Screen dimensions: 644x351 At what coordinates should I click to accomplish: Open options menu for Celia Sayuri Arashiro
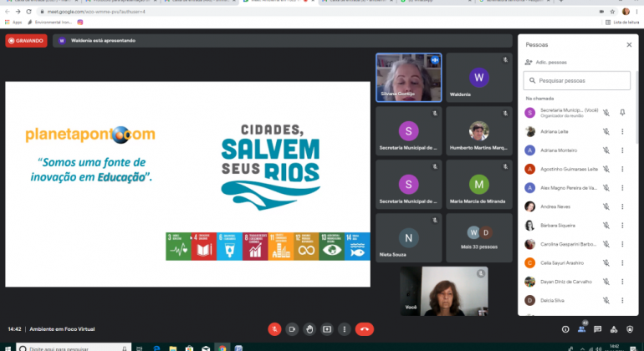click(x=622, y=262)
